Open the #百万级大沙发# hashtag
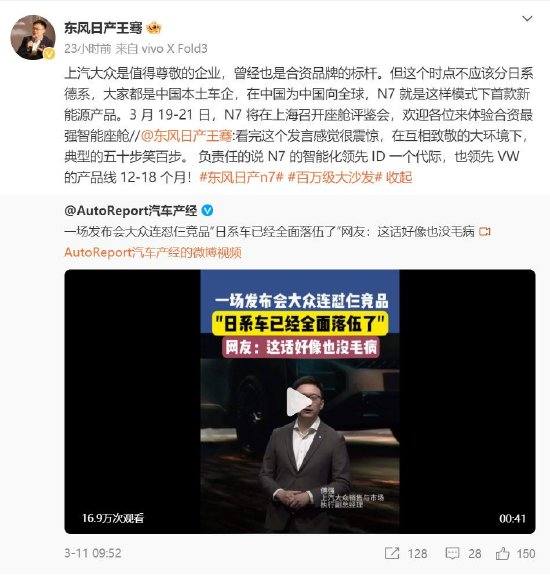 tap(336, 177)
